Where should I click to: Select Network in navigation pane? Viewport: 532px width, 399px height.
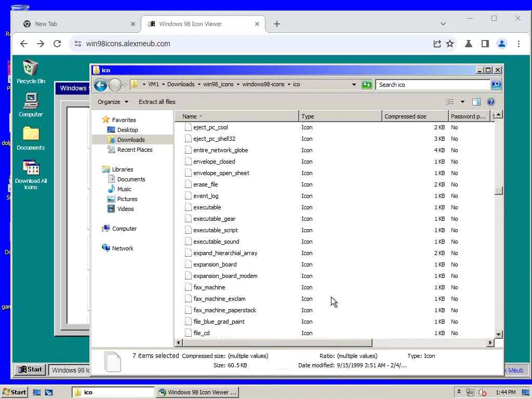click(x=117, y=248)
